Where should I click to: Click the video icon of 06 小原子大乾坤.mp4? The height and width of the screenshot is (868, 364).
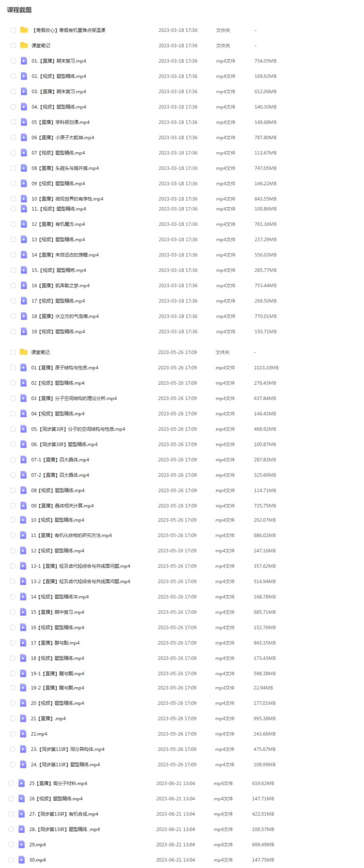tap(24, 137)
